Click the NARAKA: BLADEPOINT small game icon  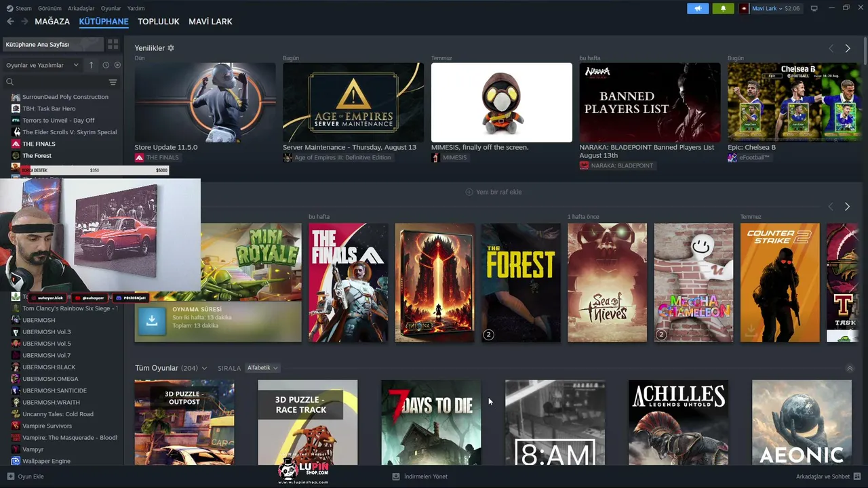584,165
